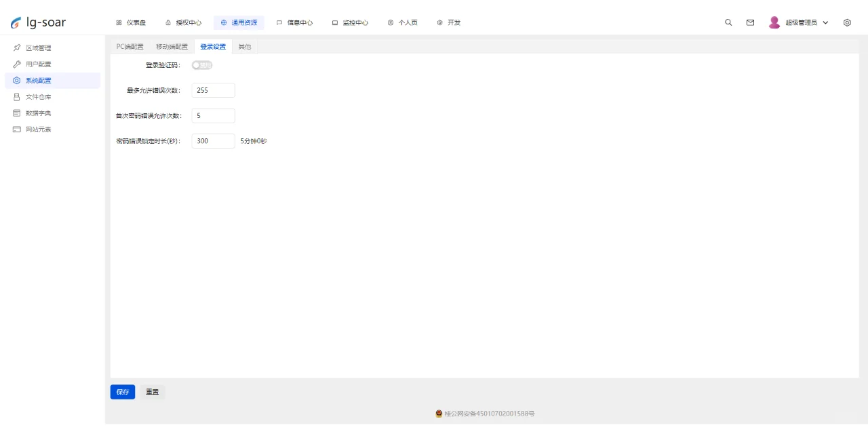Click the 登录验证码 label
Viewport: 868px width, 434px height.
point(163,65)
